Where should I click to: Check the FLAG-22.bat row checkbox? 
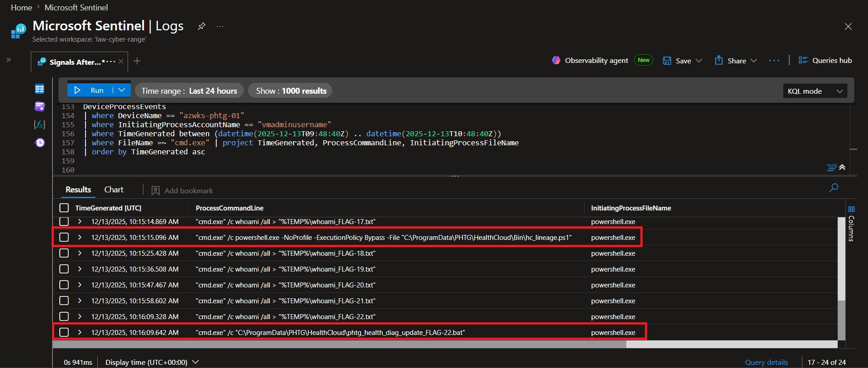(x=64, y=332)
